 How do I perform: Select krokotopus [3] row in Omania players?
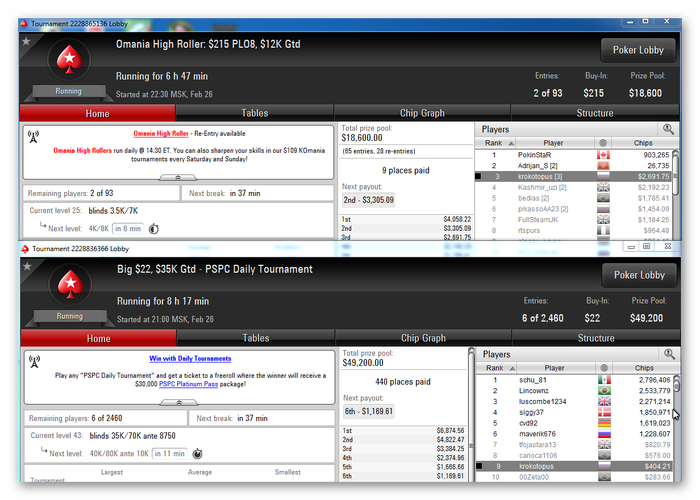tap(573, 176)
